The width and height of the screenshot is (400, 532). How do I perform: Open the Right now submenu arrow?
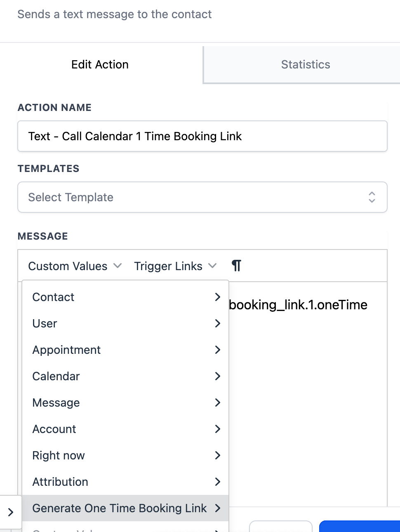(218, 455)
